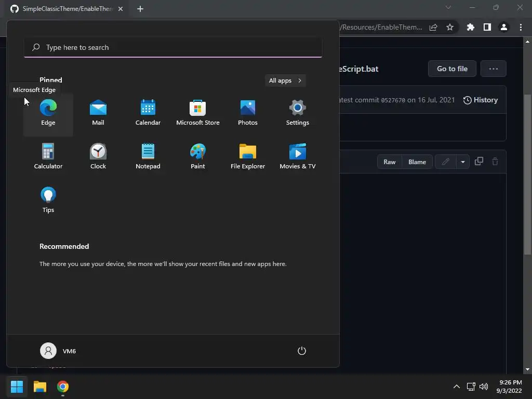Open Chrome extensions menu
This screenshot has width=532, height=399.
coord(471,27)
